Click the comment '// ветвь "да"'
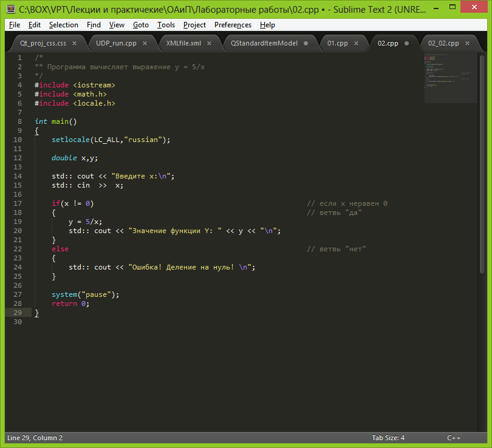The height and width of the screenshot is (448, 492). pyautogui.click(x=334, y=212)
